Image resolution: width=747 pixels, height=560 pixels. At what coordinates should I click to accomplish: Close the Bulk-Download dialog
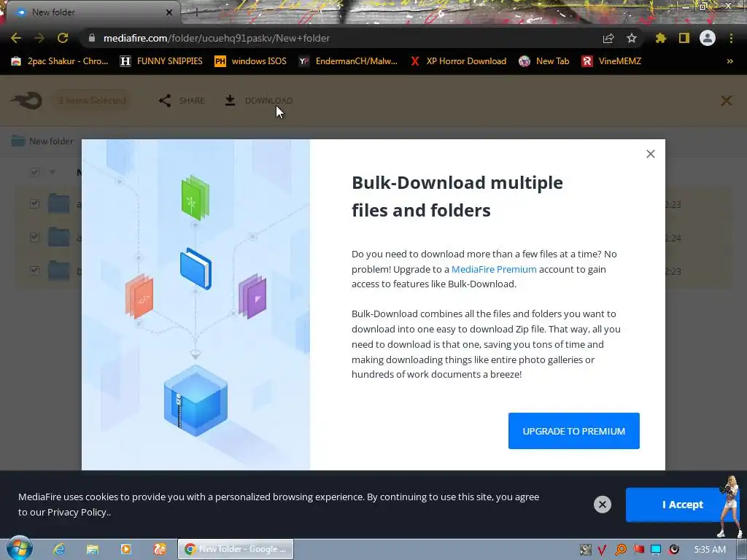click(x=650, y=154)
